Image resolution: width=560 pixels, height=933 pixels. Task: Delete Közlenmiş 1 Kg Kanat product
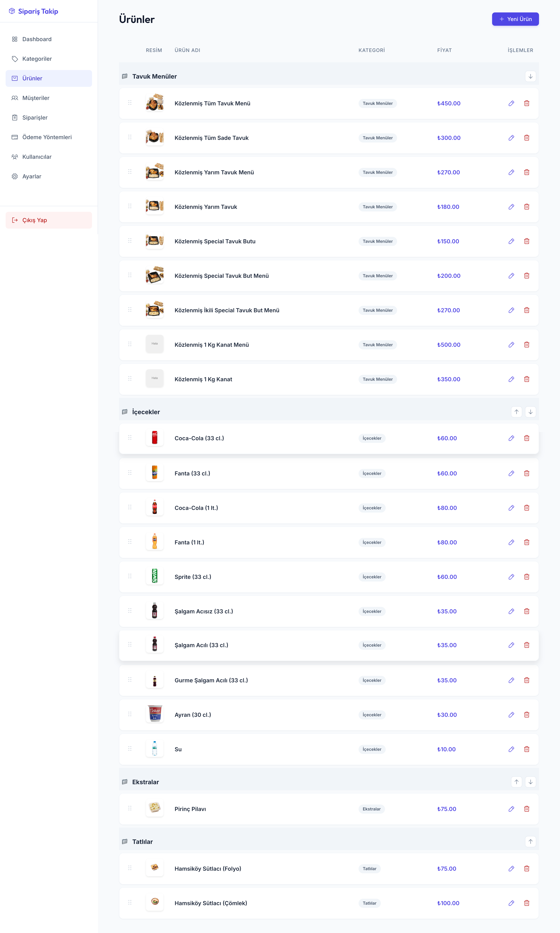coord(527,379)
